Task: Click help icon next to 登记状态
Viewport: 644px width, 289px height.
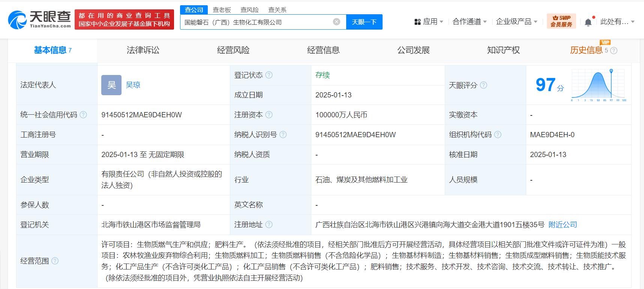Action: [x=269, y=75]
